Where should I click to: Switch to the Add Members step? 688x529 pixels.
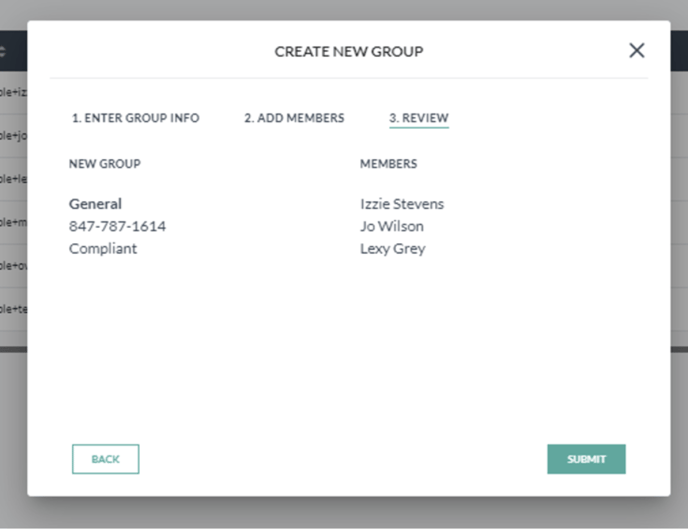(x=294, y=118)
